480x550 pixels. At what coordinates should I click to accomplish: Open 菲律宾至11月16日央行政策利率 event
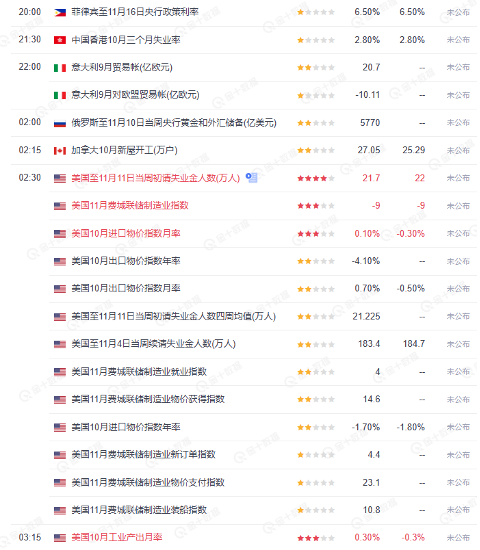135,12
